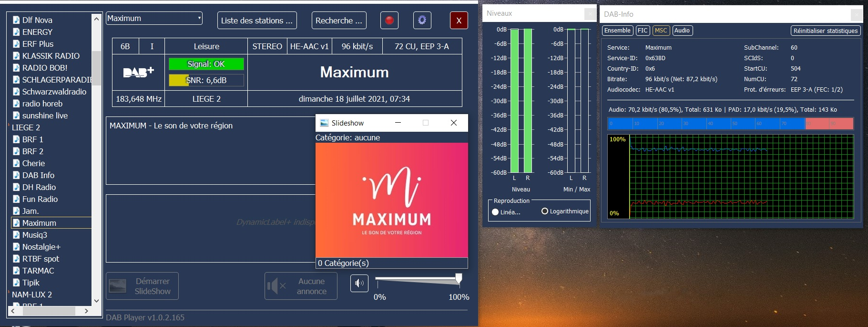
Task: Click the 183,648 MHz frequency cell
Action: [x=139, y=99]
